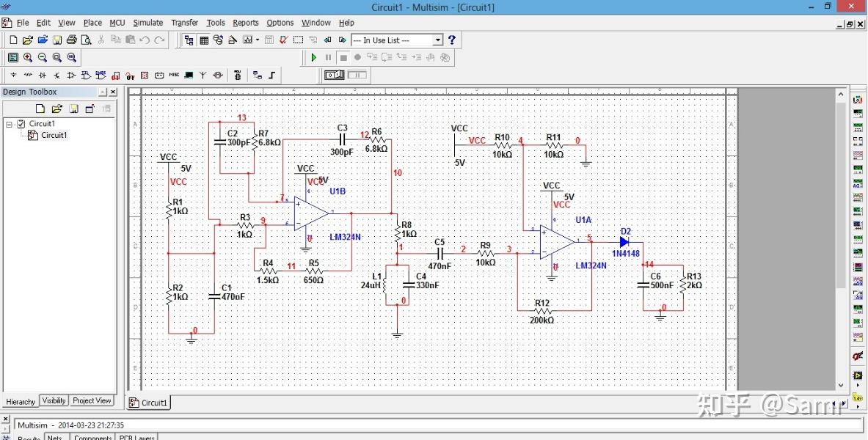
Task: Open the Simulate menu
Action: pos(148,23)
